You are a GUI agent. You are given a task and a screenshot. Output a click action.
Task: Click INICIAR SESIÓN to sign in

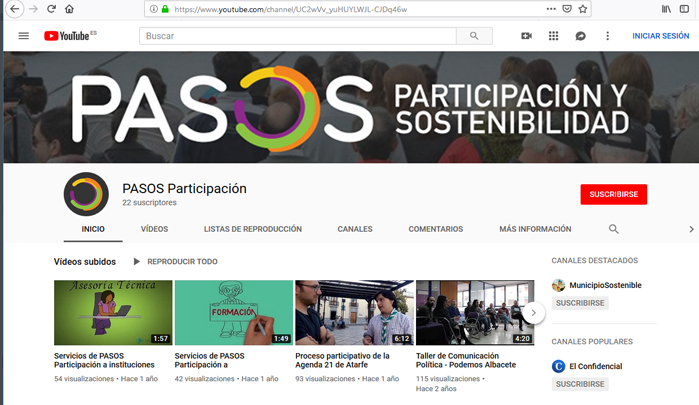point(660,36)
